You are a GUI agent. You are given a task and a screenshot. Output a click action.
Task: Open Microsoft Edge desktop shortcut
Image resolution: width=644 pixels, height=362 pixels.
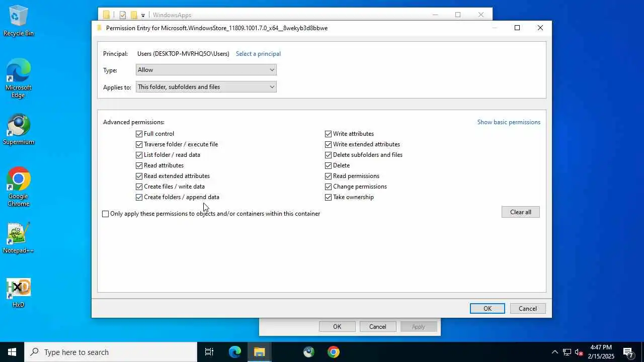(x=19, y=78)
